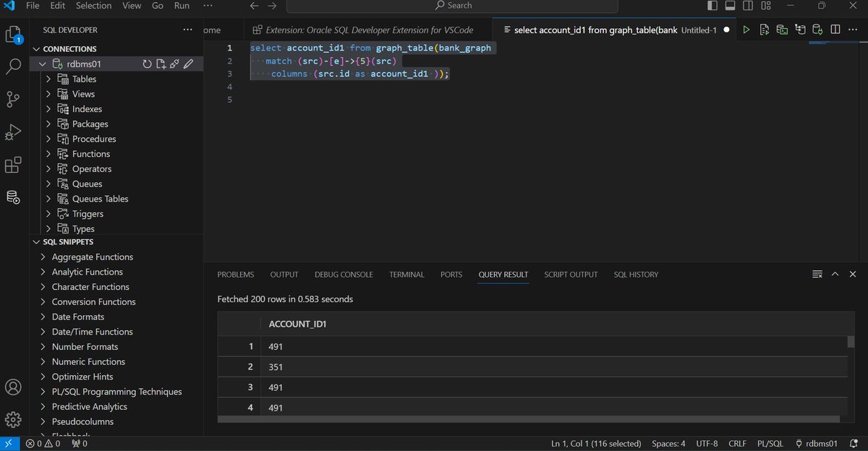Click rdbms01 connection in status bar
The image size is (868, 451).
pyautogui.click(x=816, y=444)
